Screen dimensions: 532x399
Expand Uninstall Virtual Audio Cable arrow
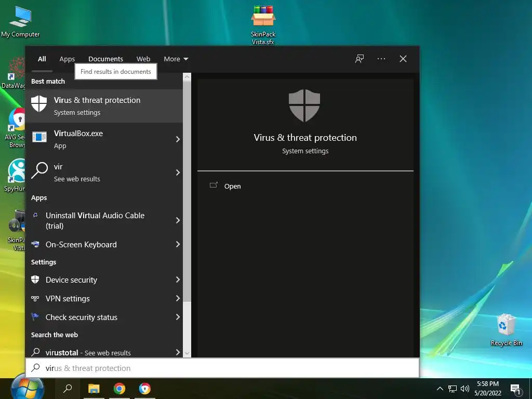coord(178,220)
